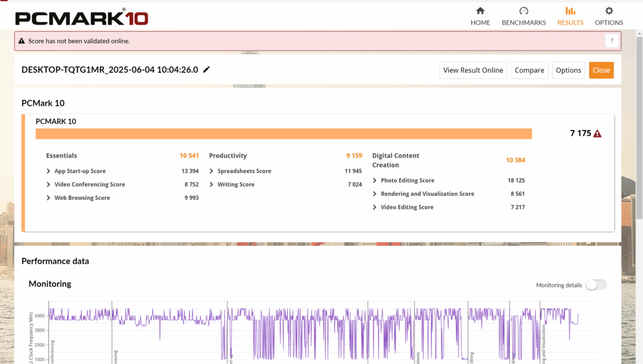Click the Options gear icon
Screen dimensions: 643x364
click(x=609, y=10)
